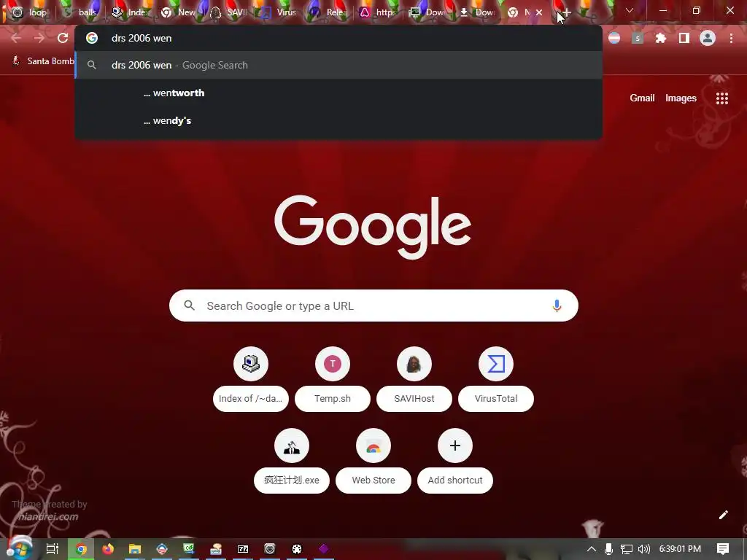Open File Explorer from the taskbar
Image resolution: width=747 pixels, height=560 pixels.
pyautogui.click(x=135, y=549)
